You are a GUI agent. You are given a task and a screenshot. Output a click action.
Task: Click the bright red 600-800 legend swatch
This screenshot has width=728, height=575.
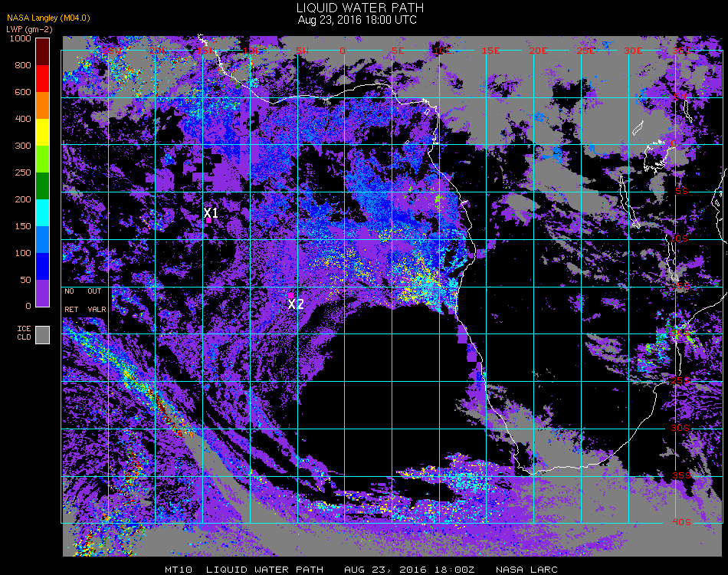[x=43, y=78]
